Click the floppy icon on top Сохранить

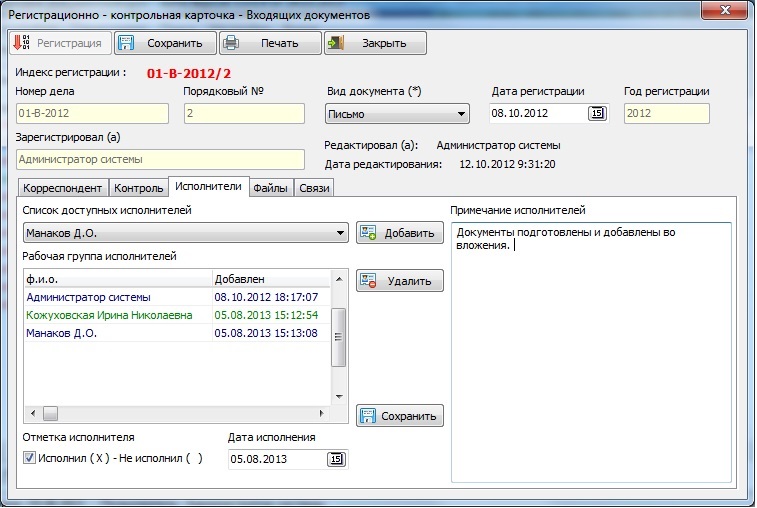[x=126, y=42]
